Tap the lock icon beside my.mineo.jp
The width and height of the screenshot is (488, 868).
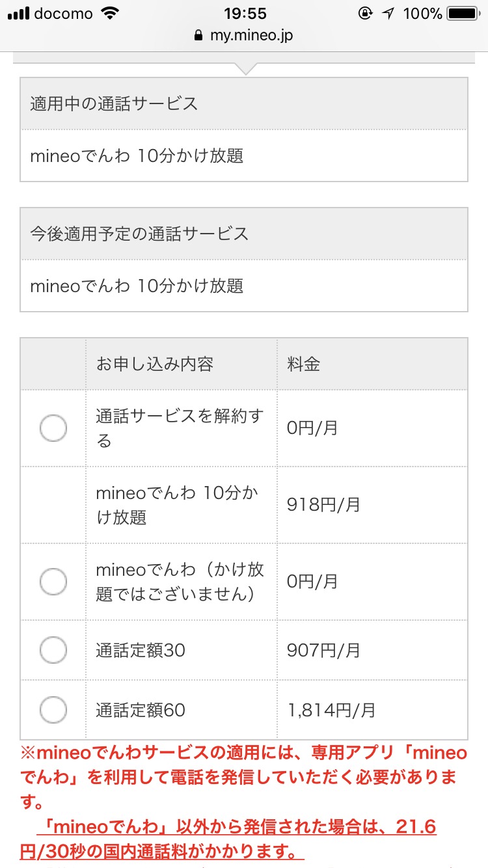pos(199,35)
